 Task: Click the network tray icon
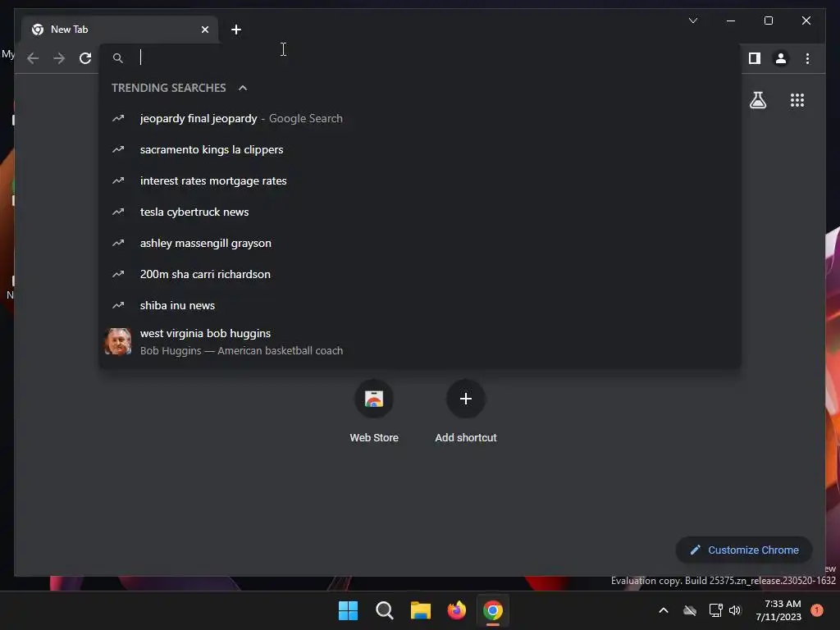(715, 610)
